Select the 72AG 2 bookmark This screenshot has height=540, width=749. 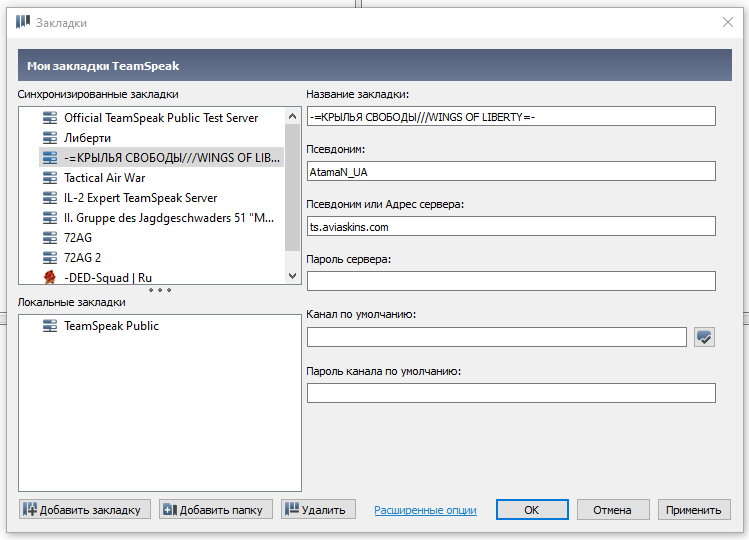(161, 258)
